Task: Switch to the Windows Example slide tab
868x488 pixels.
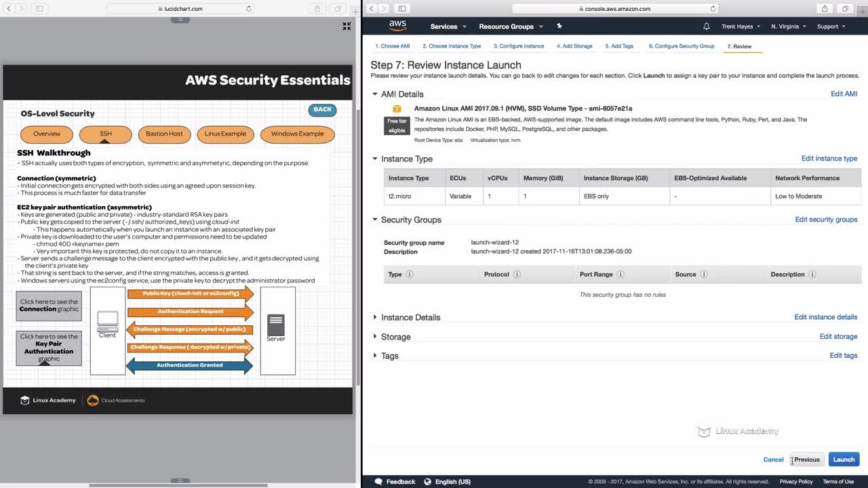Action: 298,134
